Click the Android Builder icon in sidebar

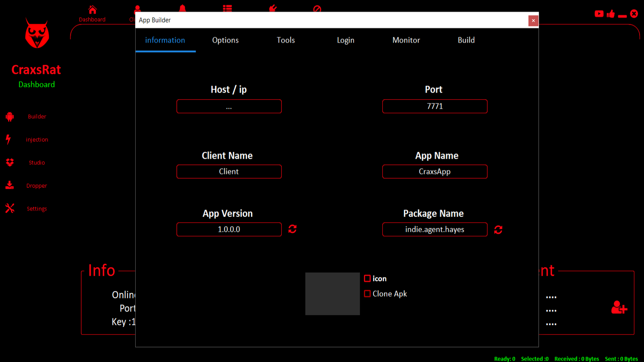10,117
